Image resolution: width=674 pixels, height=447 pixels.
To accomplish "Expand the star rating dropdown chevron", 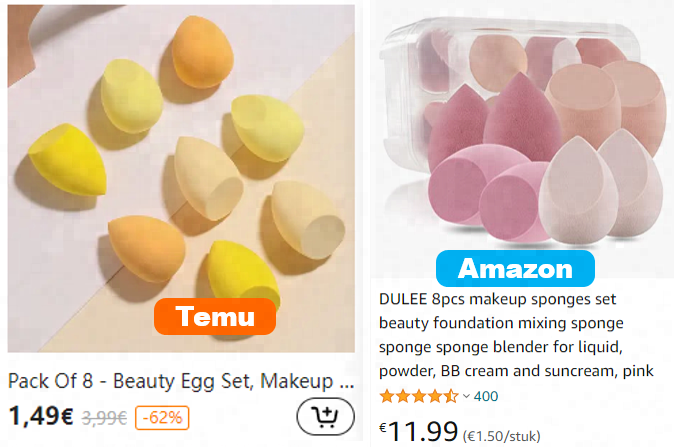I will click(x=466, y=396).
